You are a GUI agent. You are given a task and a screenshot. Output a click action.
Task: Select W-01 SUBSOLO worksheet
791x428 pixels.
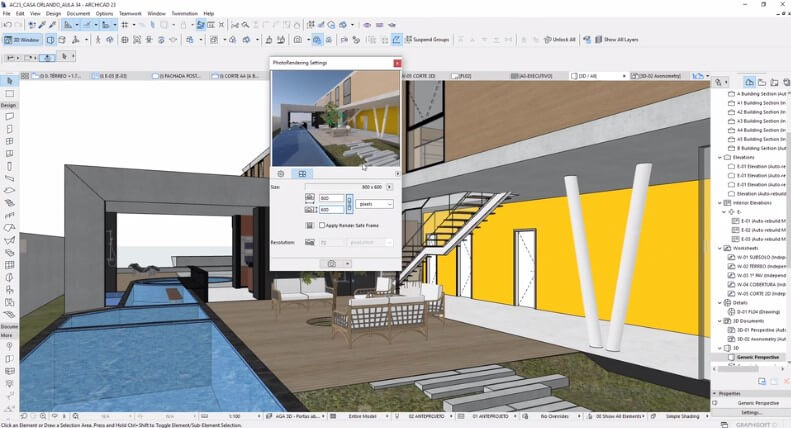coord(757,257)
